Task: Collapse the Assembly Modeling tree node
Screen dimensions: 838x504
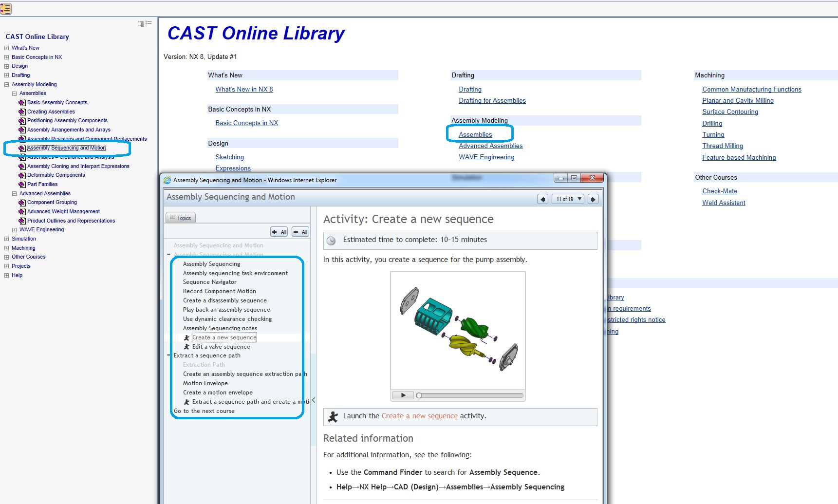Action: 7,85
